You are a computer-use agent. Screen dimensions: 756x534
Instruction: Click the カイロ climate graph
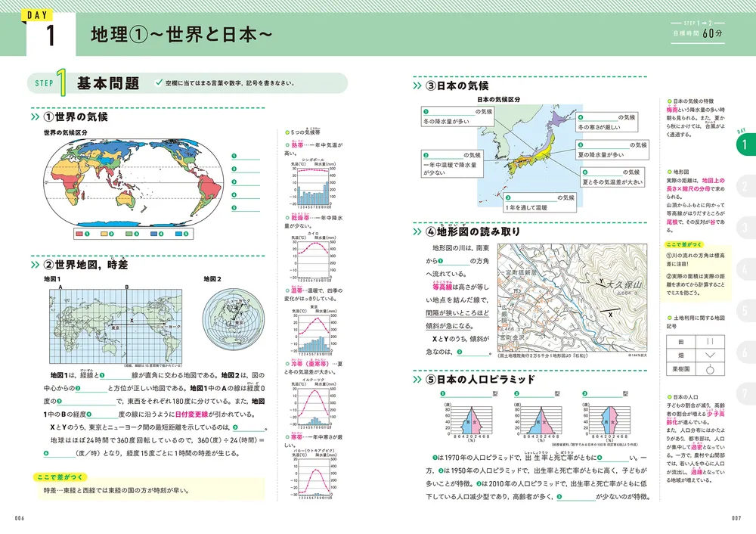coord(314,257)
